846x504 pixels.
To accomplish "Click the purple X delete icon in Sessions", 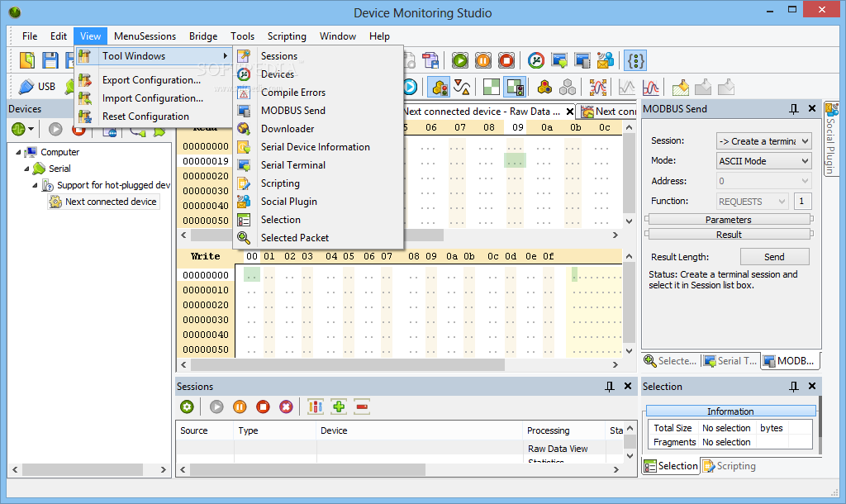I will 286,407.
